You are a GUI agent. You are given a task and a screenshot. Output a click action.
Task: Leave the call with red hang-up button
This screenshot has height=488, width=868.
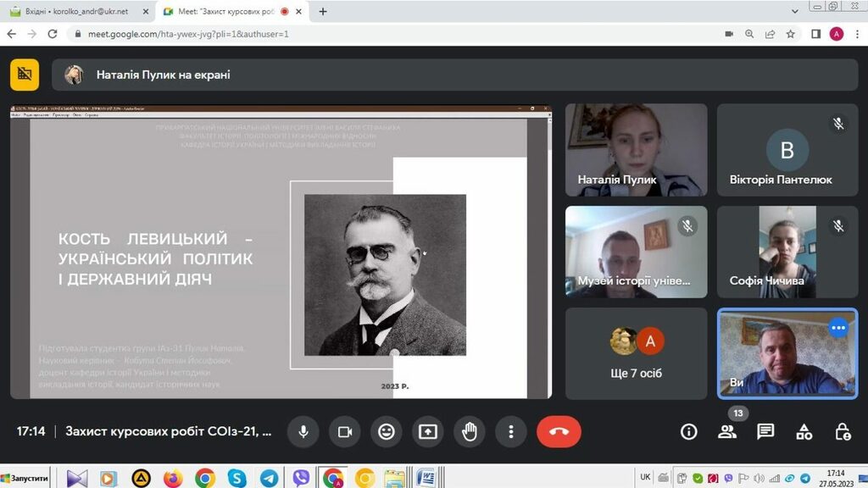coord(559,432)
